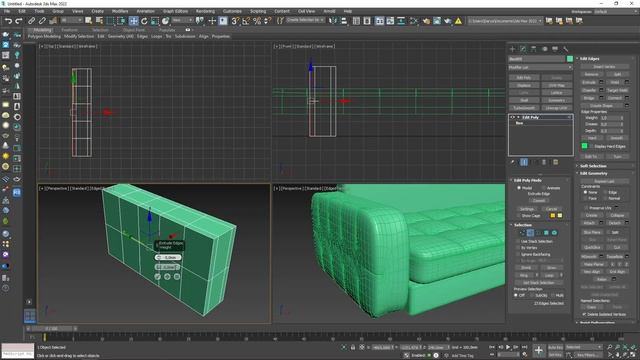Image resolution: width=640 pixels, height=360 pixels.
Task: Click the time slider handle
Action: 52,329
